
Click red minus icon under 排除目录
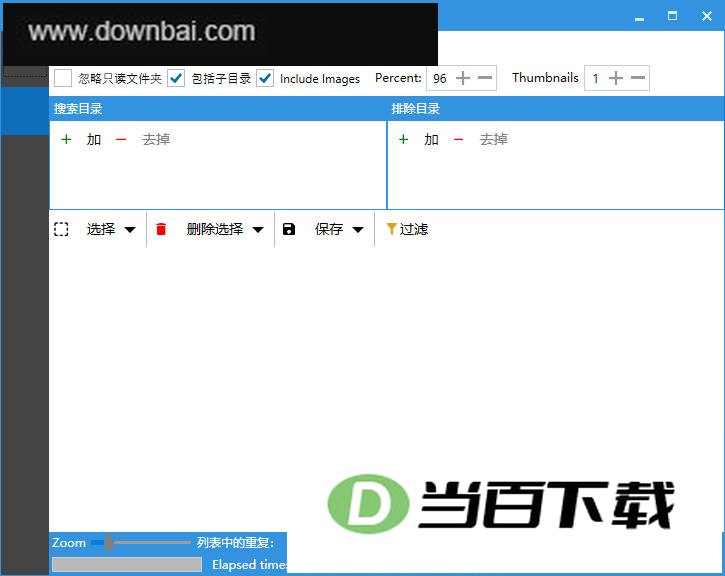click(459, 139)
